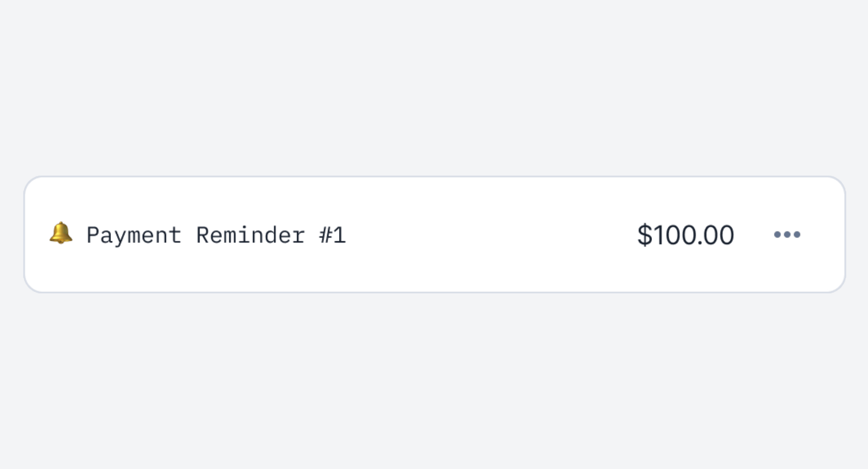This screenshot has height=469, width=868.
Task: Select the bell emoji beside Payment Reminder
Action: (61, 234)
